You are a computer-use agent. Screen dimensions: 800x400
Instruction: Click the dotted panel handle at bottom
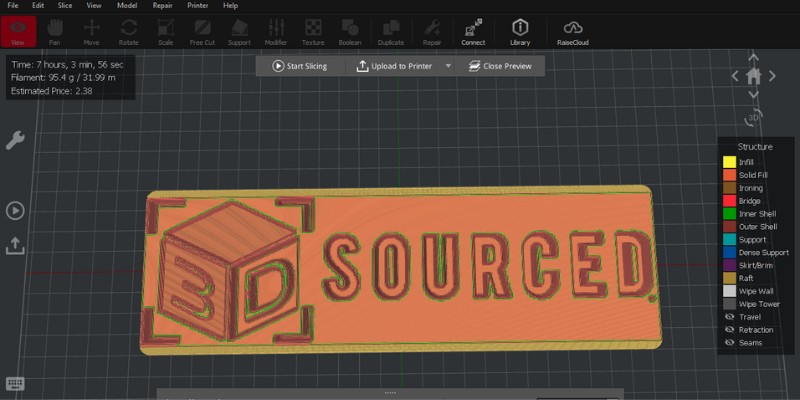pyautogui.click(x=390, y=393)
